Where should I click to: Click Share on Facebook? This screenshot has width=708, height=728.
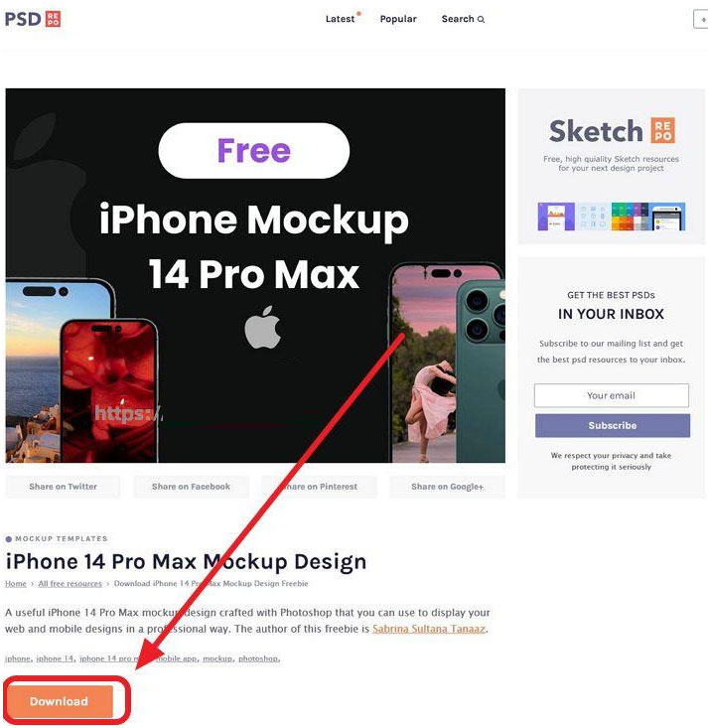coord(192,487)
